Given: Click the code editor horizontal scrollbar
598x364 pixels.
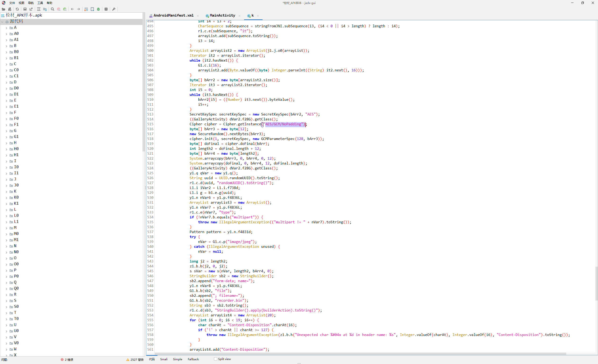Looking at the screenshot, I should 361,354.
